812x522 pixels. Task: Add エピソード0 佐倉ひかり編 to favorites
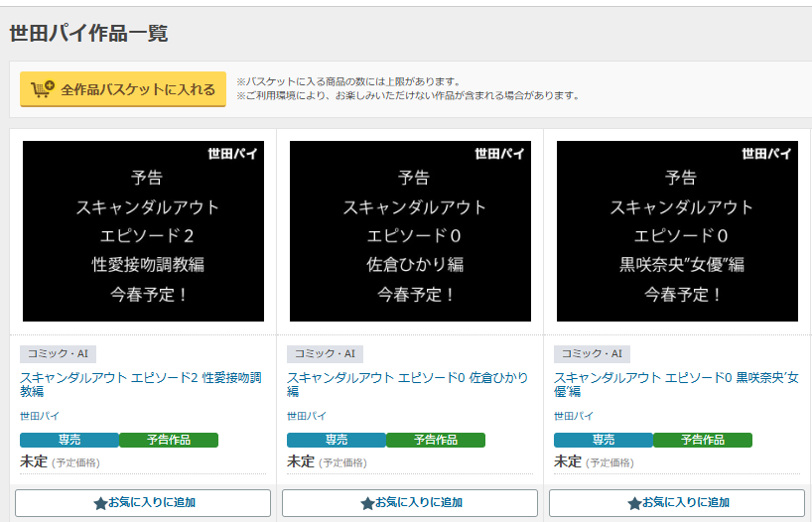(410, 503)
